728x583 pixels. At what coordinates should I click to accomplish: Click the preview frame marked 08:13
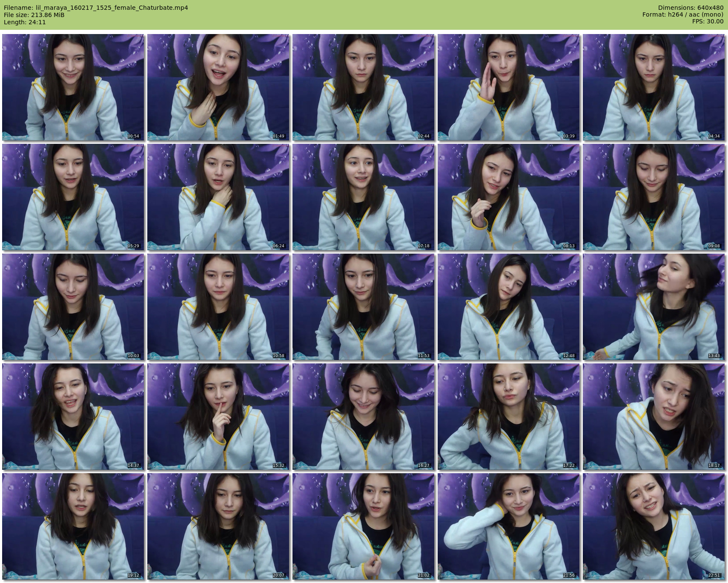pos(508,197)
